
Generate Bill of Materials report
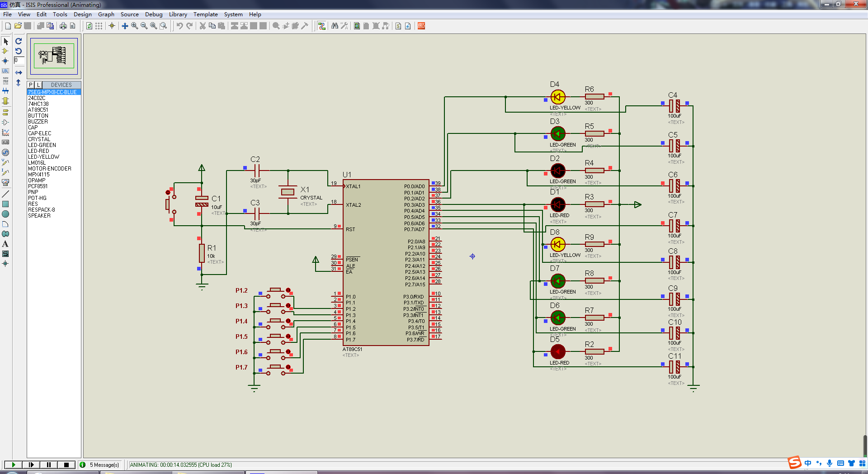[398, 26]
